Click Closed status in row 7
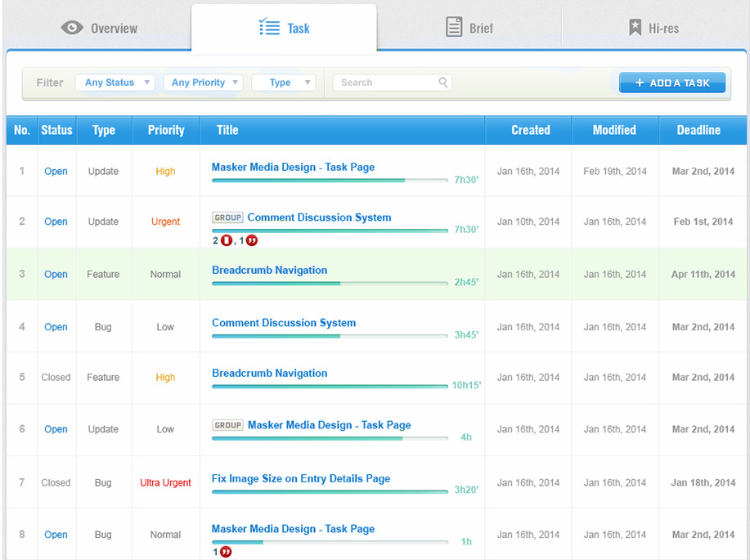 tap(56, 483)
